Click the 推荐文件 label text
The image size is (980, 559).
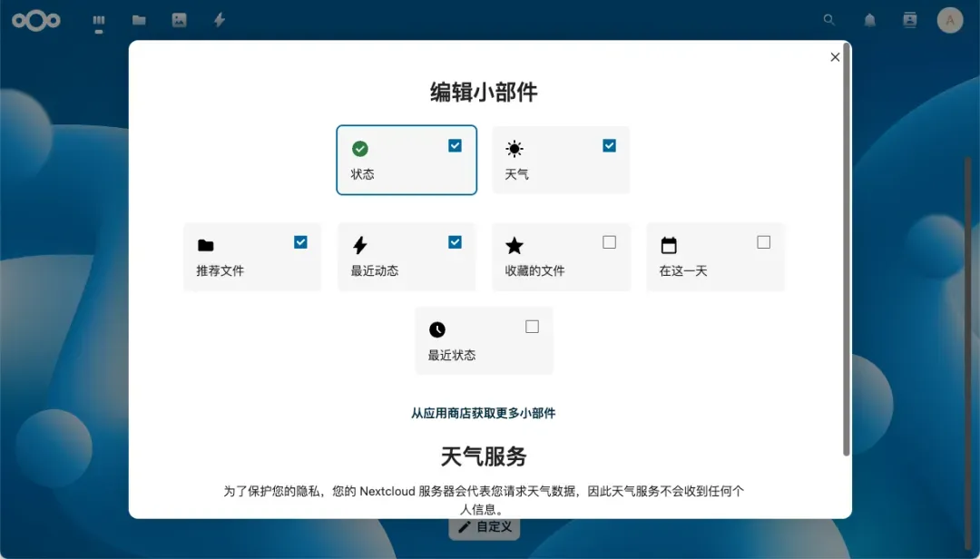click(220, 270)
